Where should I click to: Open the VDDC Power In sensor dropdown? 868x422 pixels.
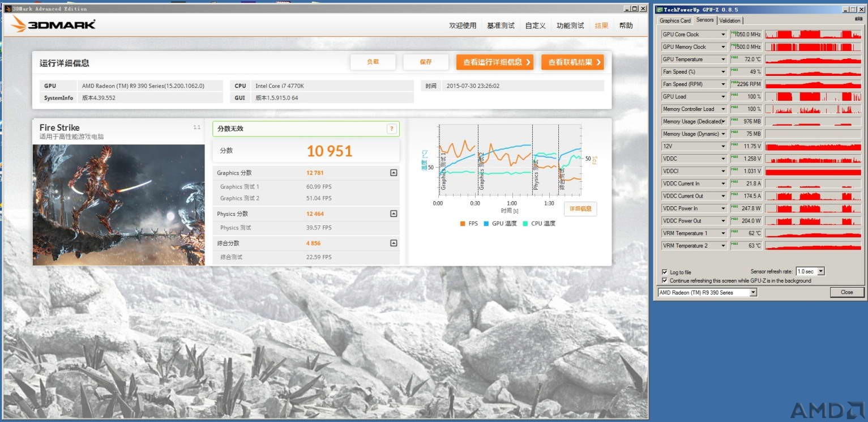(x=723, y=208)
